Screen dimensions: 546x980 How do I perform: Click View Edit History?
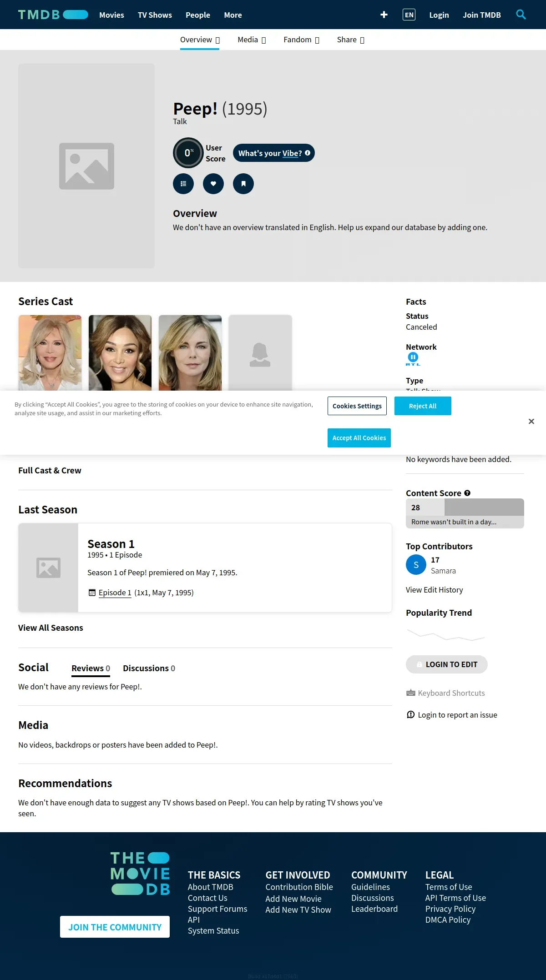click(x=435, y=590)
